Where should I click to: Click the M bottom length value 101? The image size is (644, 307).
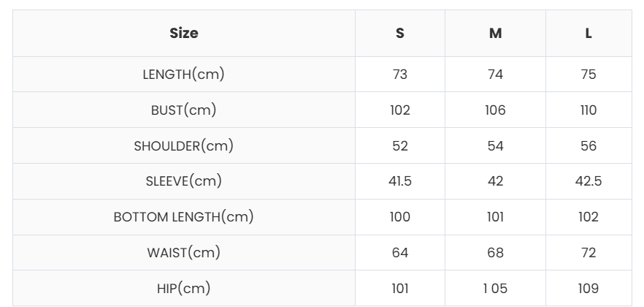coord(495,217)
